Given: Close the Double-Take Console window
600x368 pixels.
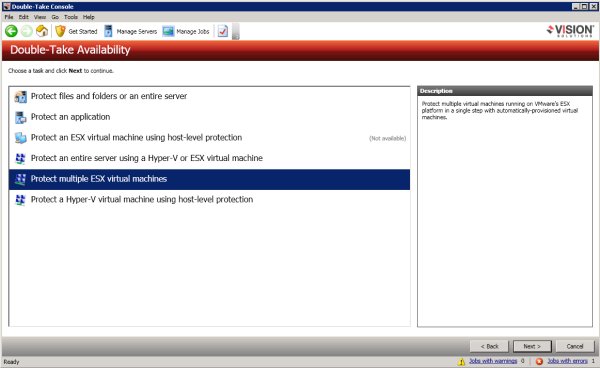Looking at the screenshot, I should click(593, 7).
